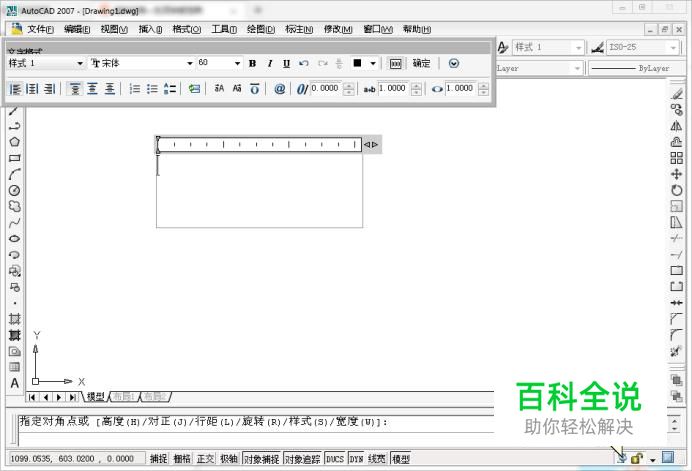The image size is (692, 471).
Task: Align paragraph text right
Action: point(49,89)
